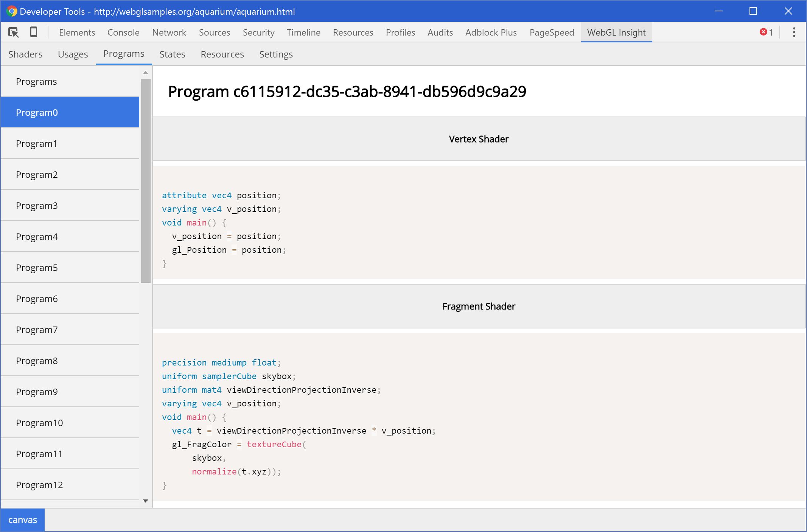Click the red error count indicator
Image resolution: width=807 pixels, height=532 pixels.
tap(766, 32)
